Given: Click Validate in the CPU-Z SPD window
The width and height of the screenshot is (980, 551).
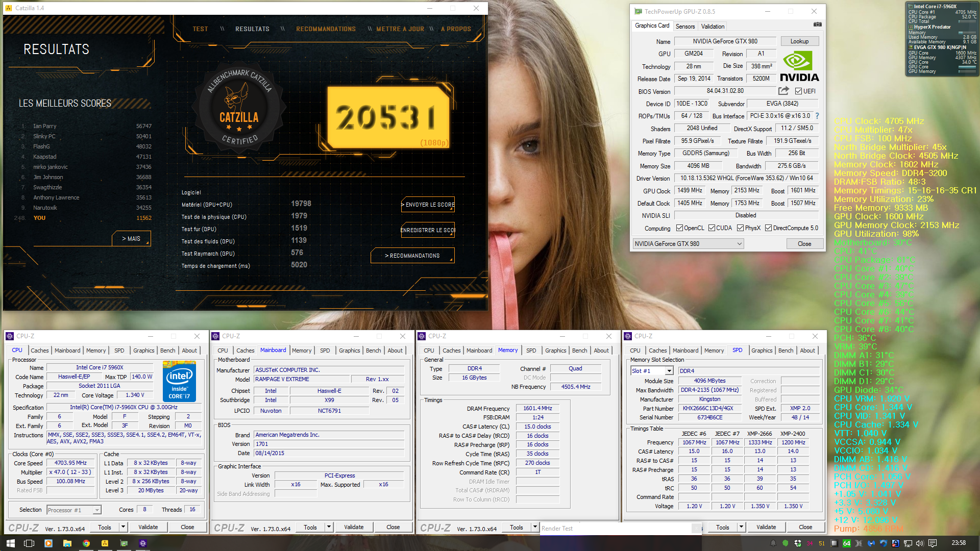Looking at the screenshot, I should (x=766, y=527).
